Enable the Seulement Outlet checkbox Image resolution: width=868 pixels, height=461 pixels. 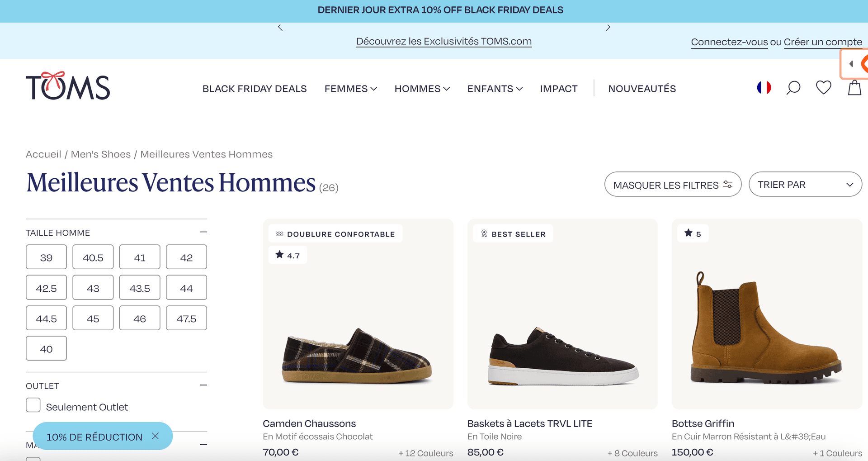(33, 405)
